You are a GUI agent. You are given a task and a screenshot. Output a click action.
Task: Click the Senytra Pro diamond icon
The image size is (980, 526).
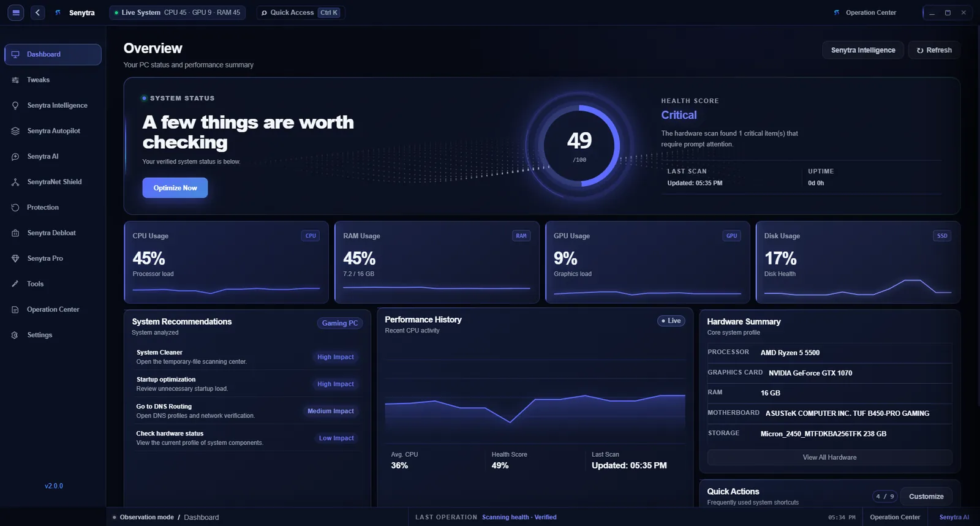tap(15, 258)
